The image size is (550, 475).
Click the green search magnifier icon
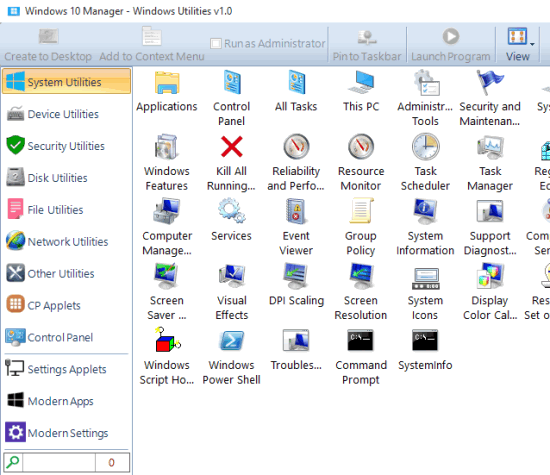coord(13,462)
